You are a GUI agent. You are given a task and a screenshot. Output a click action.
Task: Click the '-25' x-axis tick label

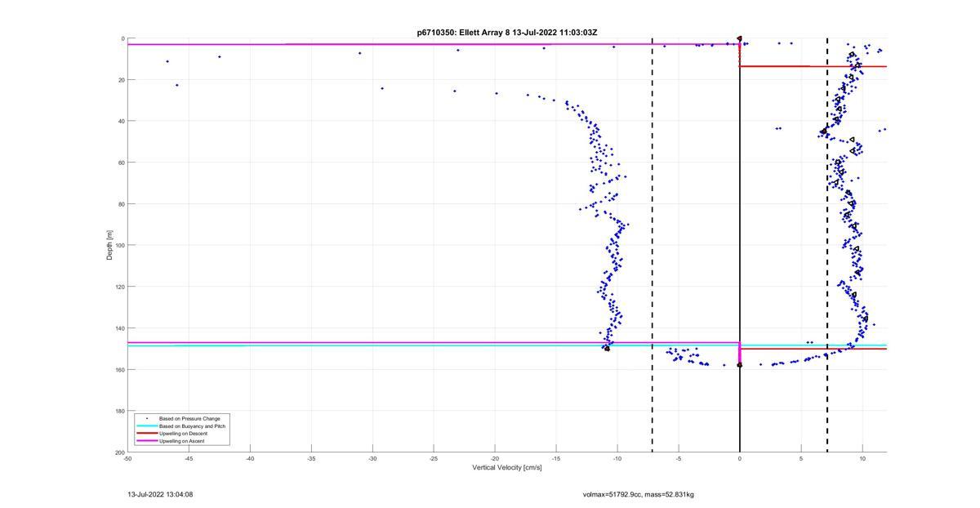click(434, 458)
